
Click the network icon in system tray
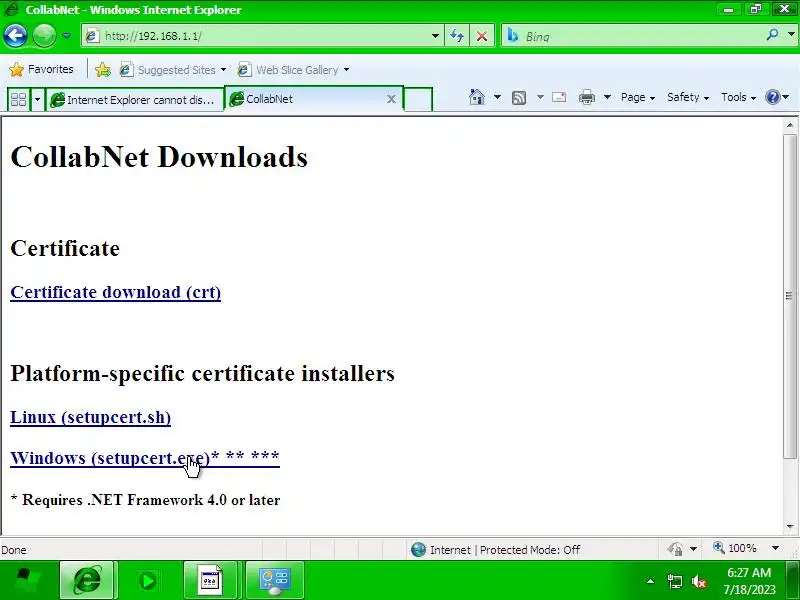click(x=674, y=581)
